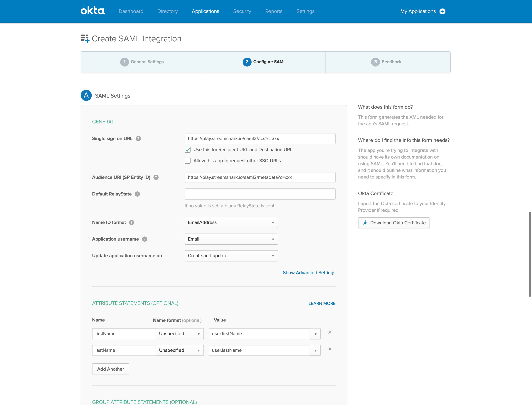This screenshot has width=532, height=405.
Task: Open help for Name ID format
Action: [x=132, y=222]
